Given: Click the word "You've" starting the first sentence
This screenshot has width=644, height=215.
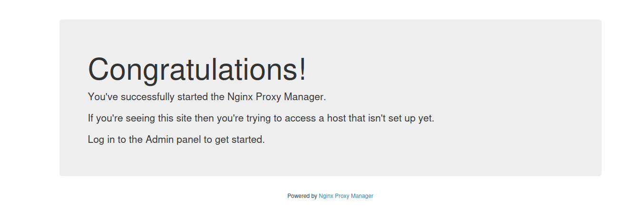Looking at the screenshot, I should 102,97.
